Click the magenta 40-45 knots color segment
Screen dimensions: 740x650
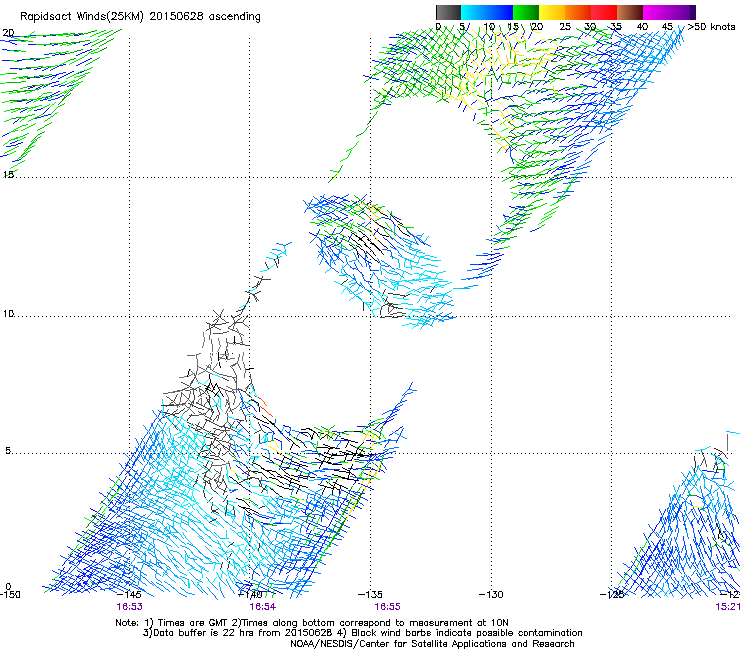coord(656,12)
